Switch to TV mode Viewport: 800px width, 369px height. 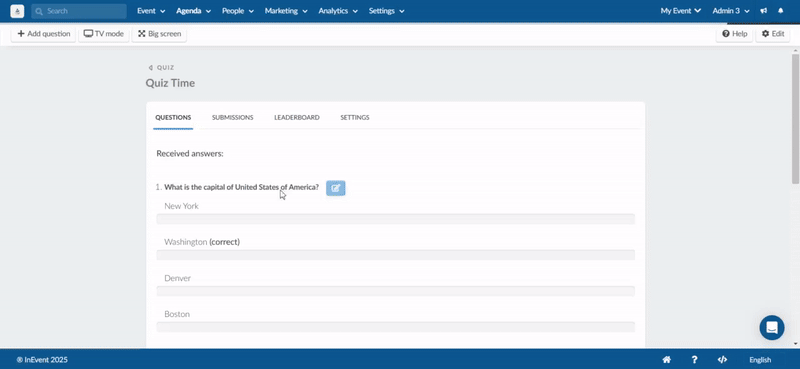104,34
